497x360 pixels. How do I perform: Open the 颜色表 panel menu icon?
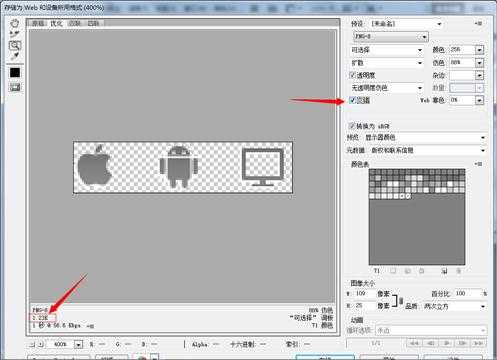pos(478,164)
